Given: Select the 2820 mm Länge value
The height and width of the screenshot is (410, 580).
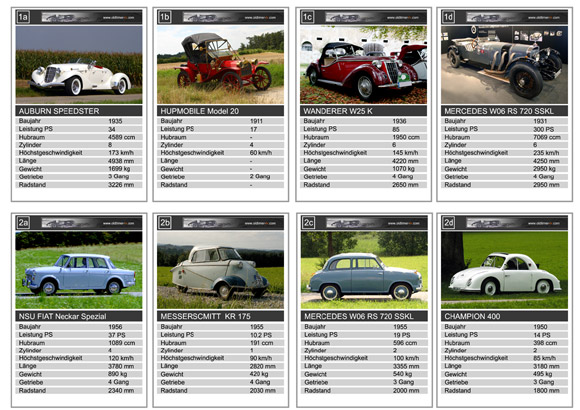Looking at the screenshot, I should (x=262, y=366).
